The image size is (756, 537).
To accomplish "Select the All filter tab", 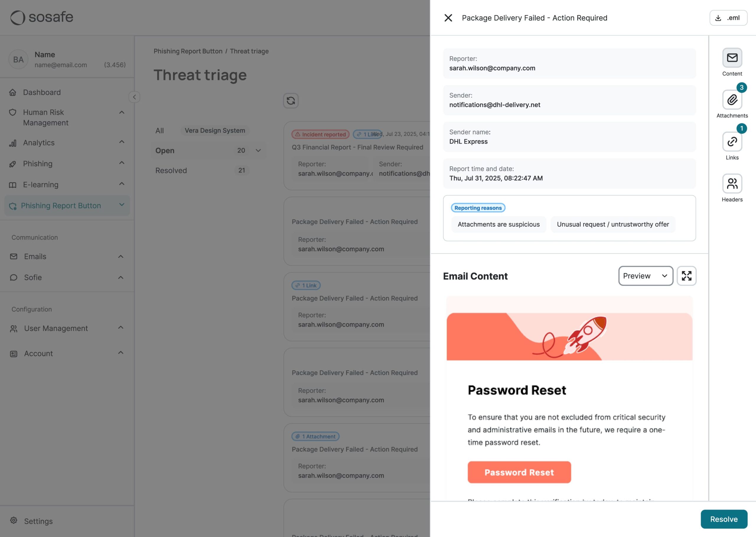I will click(x=159, y=131).
